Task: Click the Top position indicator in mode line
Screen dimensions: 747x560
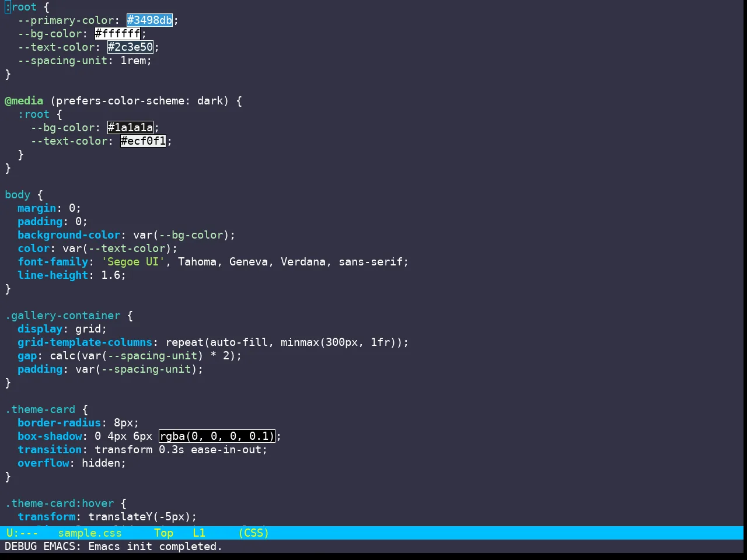Action: tap(164, 533)
